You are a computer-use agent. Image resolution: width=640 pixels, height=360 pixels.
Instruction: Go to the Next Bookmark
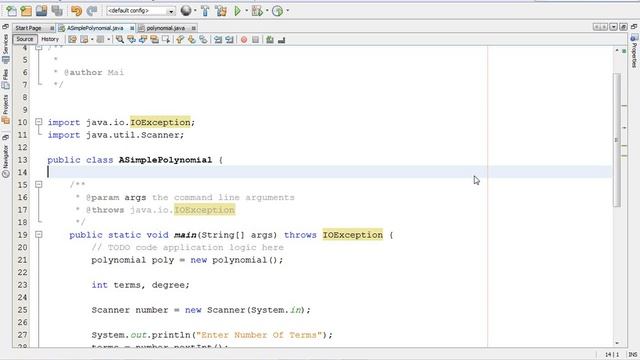coord(191,40)
